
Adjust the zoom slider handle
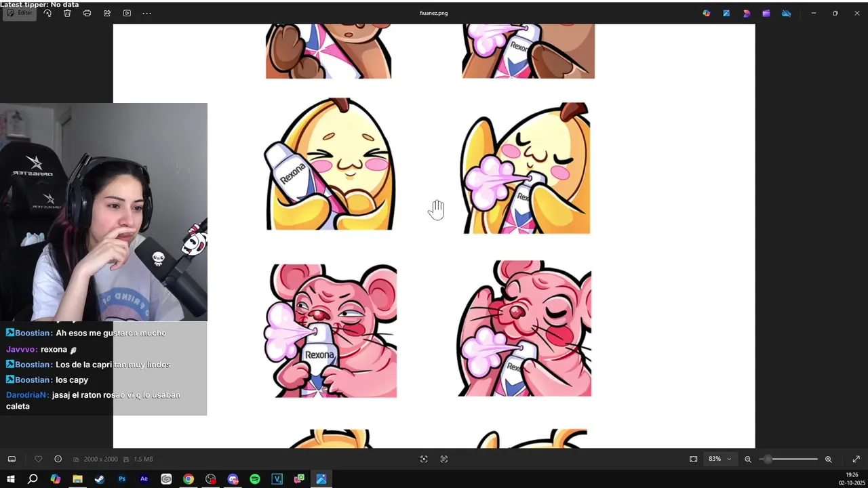(x=768, y=459)
